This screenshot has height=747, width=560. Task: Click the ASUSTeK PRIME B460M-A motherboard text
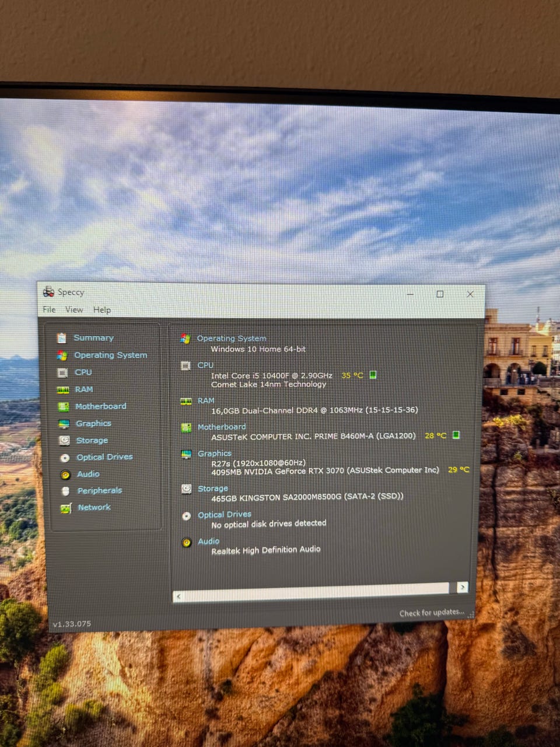point(313,436)
